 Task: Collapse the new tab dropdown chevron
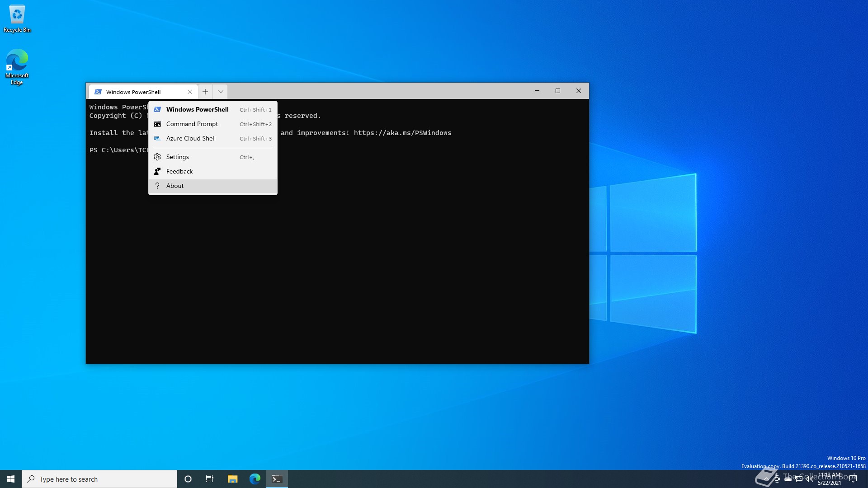[220, 92]
